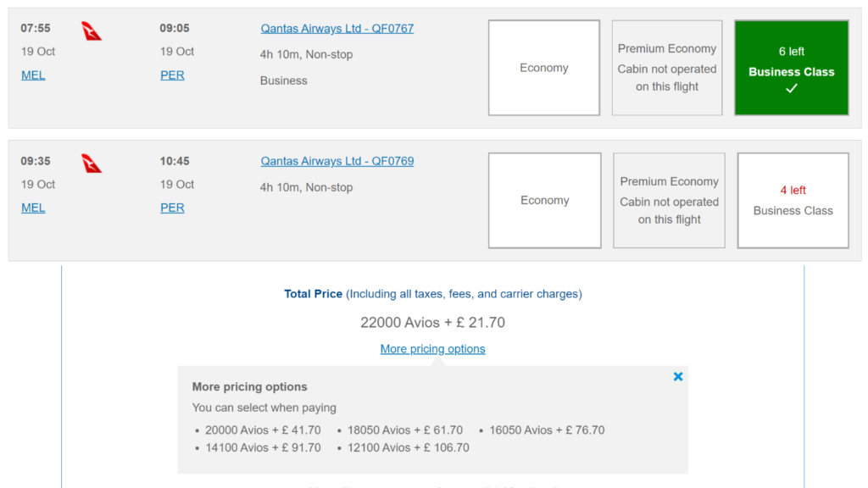
Task: Deselect the currently selected Business Class fare
Action: (x=790, y=67)
